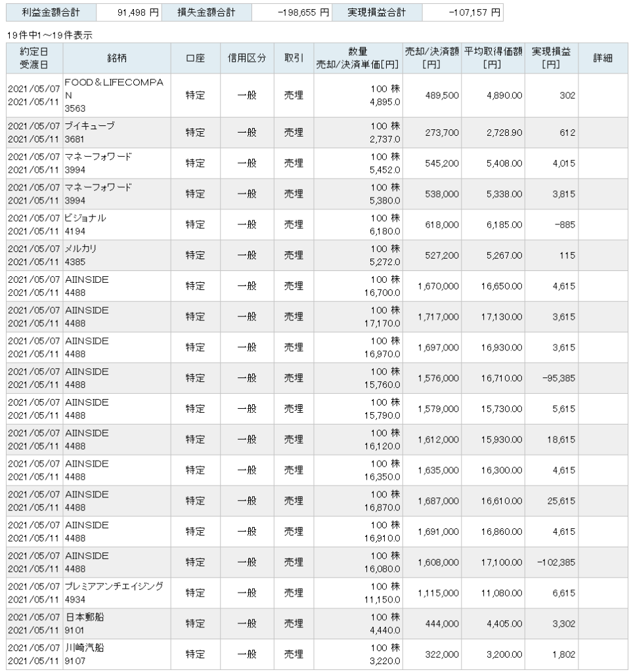This screenshot has height=672, width=631.
Task: Click the マネーフォワード profit value 3,815
Action: point(564,194)
